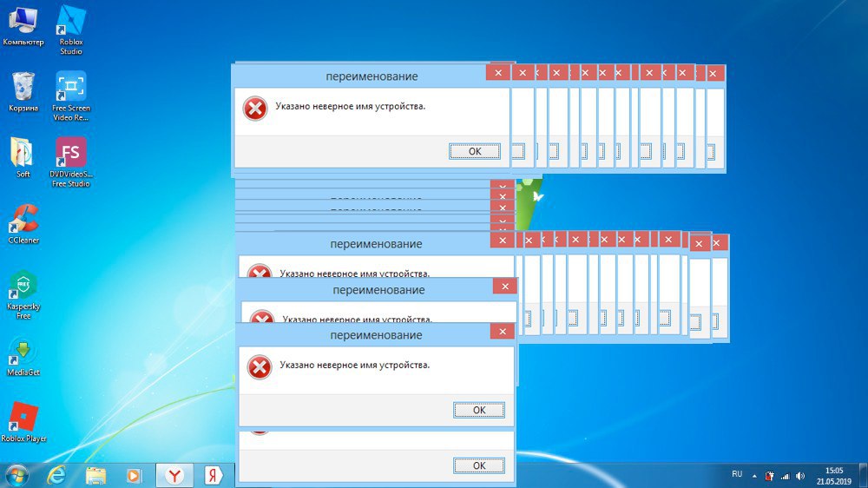The height and width of the screenshot is (488, 868).
Task: Launch Roblox Player from the desktop
Action: pyautogui.click(x=23, y=418)
